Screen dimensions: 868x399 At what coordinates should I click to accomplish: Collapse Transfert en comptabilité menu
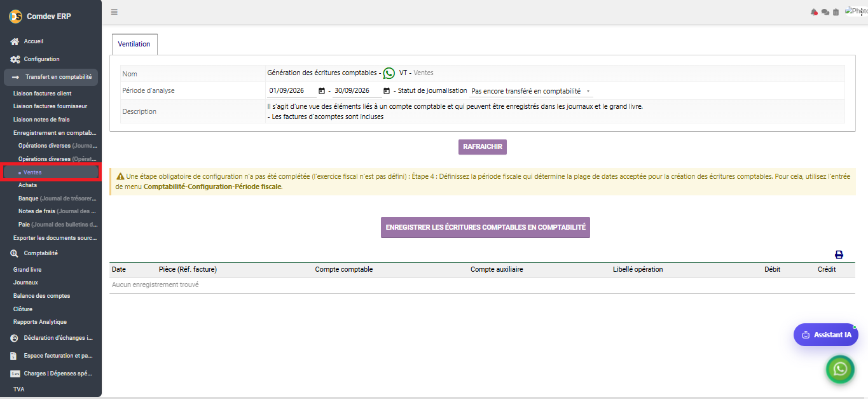pos(51,77)
